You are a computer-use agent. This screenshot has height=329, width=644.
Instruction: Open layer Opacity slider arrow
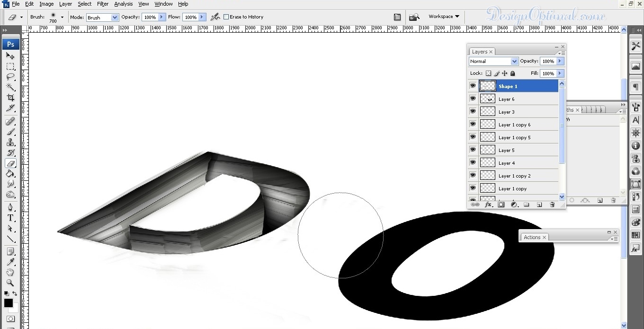coord(560,61)
